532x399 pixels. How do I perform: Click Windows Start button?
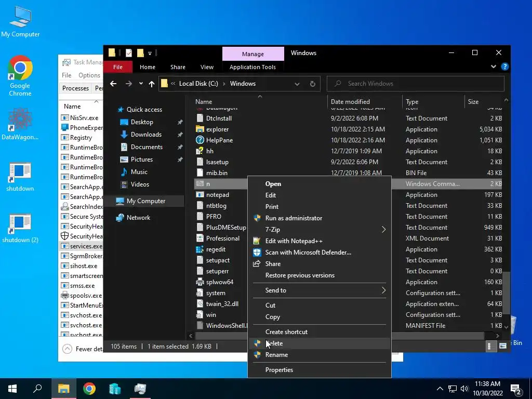pyautogui.click(x=12, y=389)
